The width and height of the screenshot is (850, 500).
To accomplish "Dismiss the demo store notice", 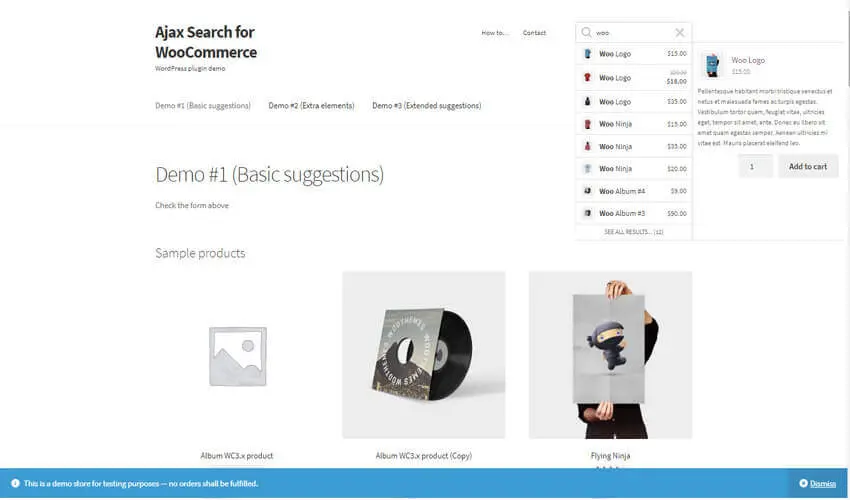I will (x=817, y=483).
